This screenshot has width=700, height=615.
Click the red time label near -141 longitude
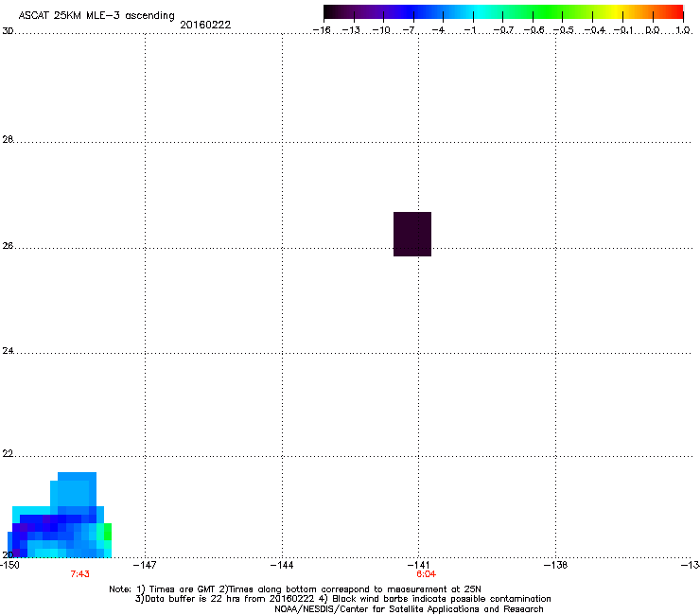pos(426,574)
